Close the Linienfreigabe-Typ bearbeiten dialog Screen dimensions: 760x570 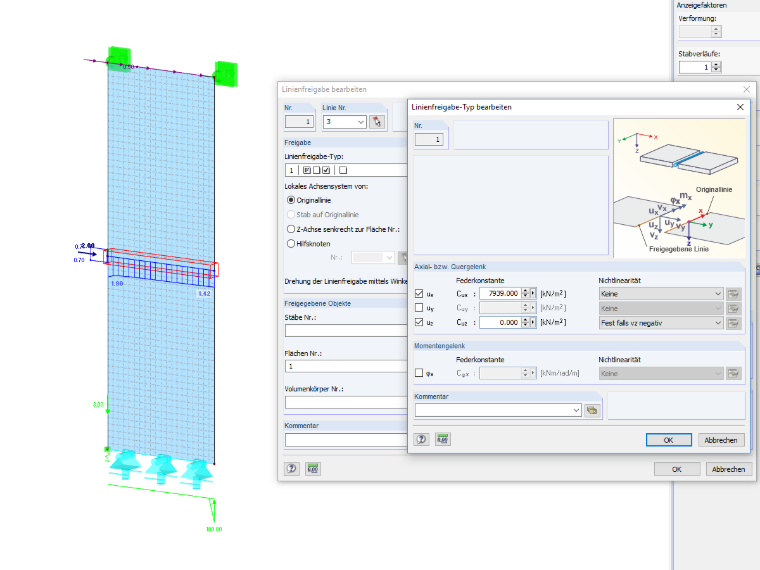point(740,107)
